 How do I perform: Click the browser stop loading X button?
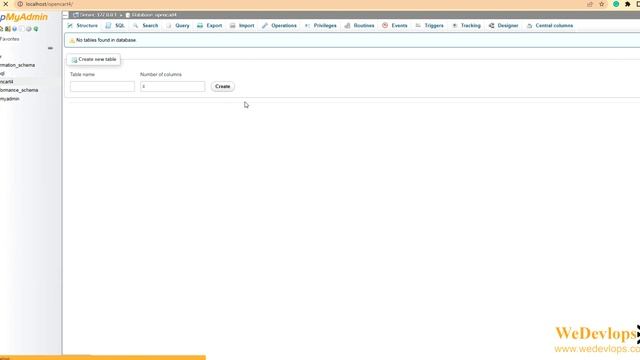click(x=6, y=4)
